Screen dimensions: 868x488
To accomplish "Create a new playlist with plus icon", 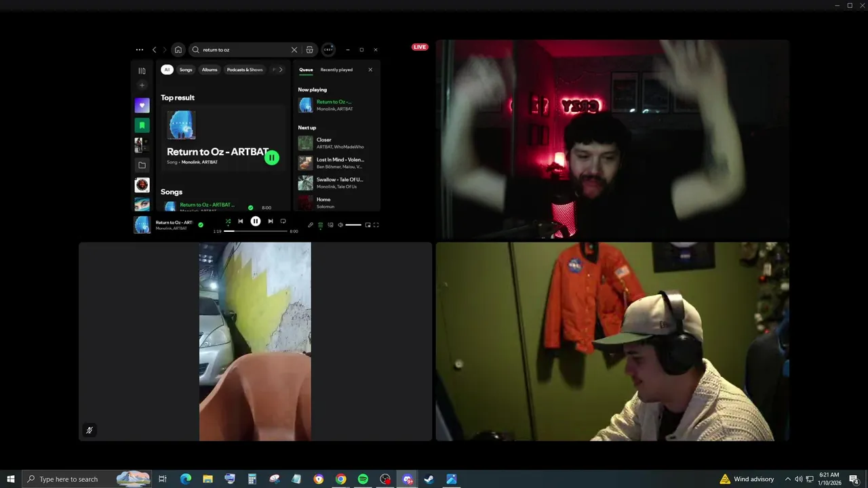I will click(x=142, y=85).
